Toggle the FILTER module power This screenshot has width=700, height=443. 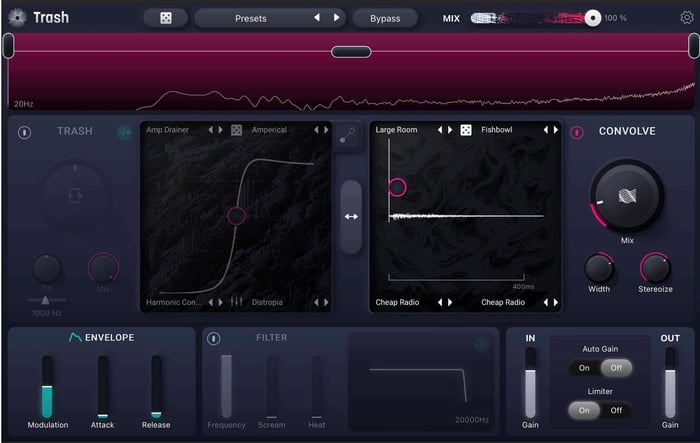(x=213, y=339)
